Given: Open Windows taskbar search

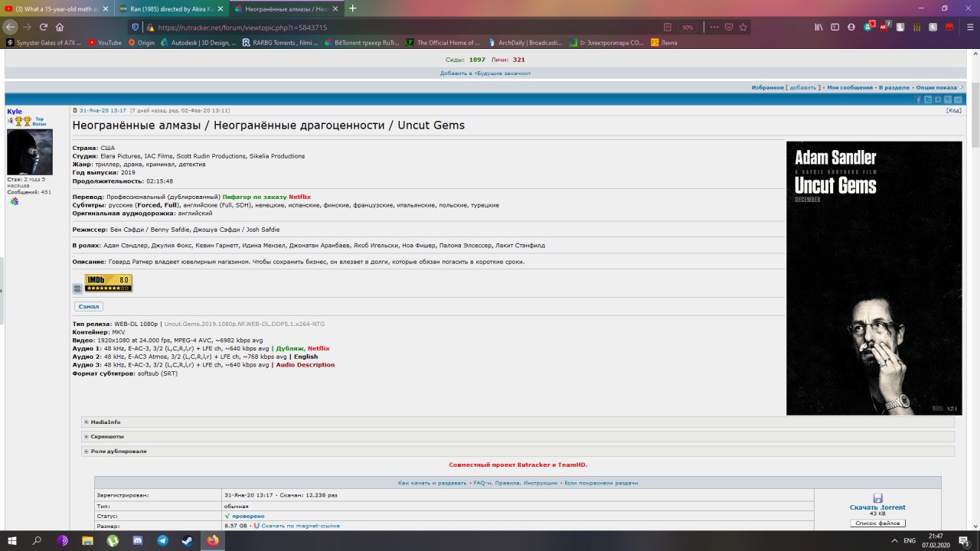Looking at the screenshot, I should 38,540.
